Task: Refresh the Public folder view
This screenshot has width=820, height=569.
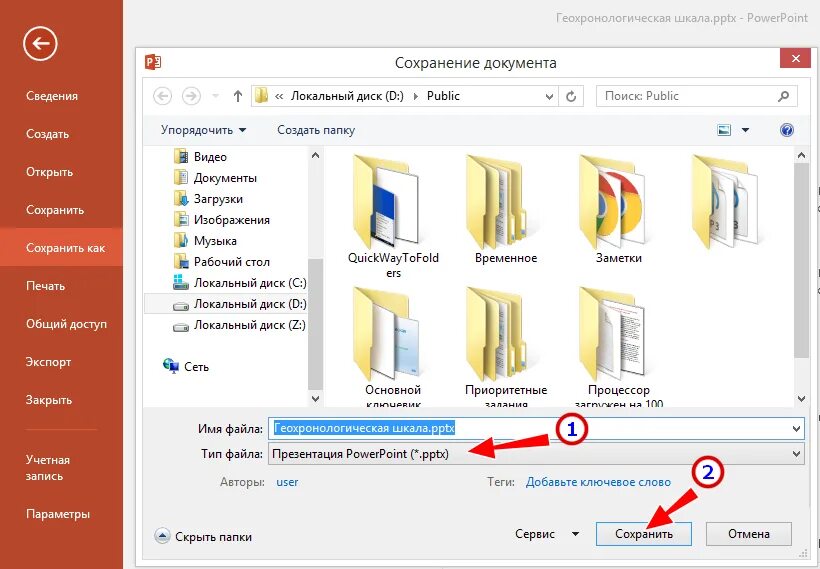Action: click(x=571, y=96)
